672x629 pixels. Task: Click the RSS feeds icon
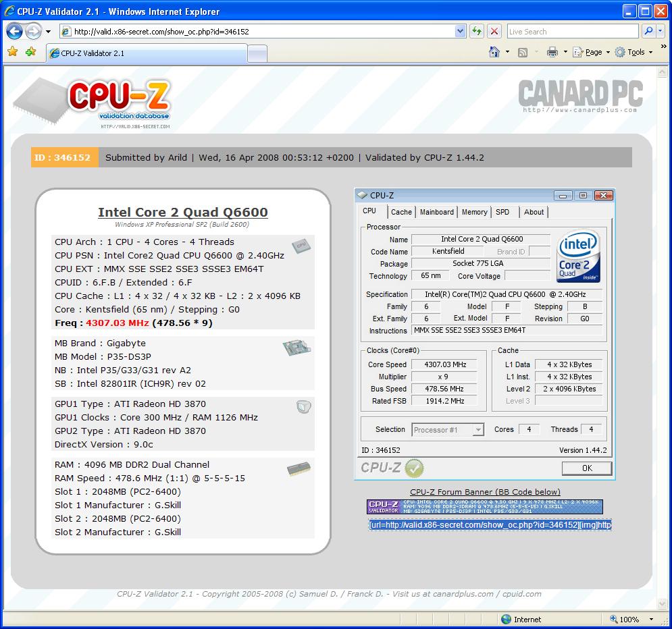523,52
